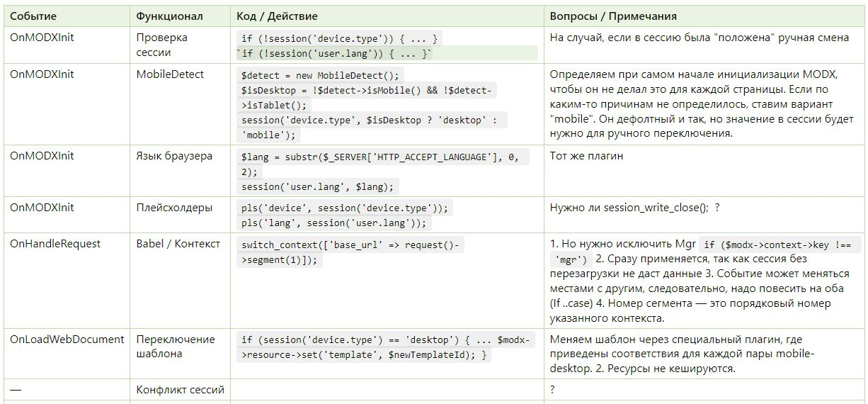The image size is (868, 404).
Task: Click the "Код / Действие" header cell
Action: [x=278, y=16]
